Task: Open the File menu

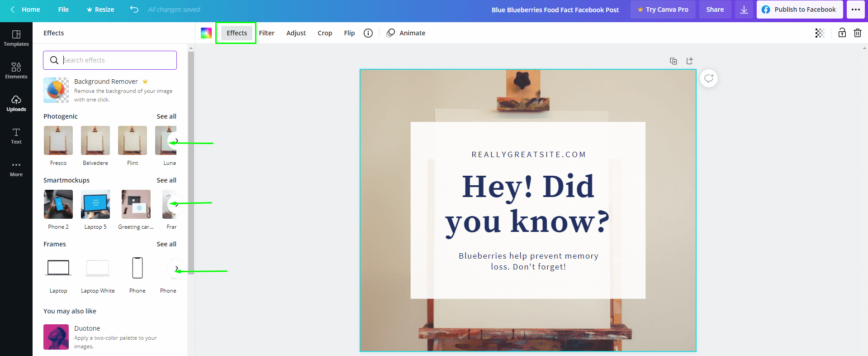Action: click(x=63, y=10)
